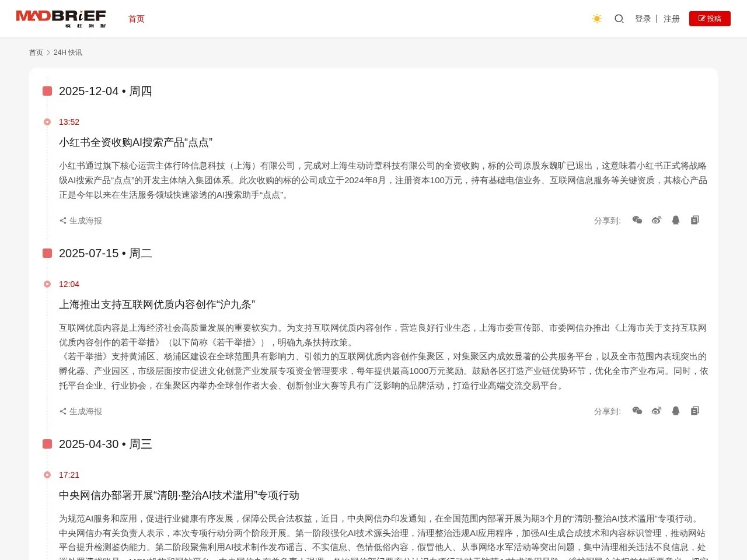Open the 注册 register link
This screenshot has height=560, width=747.
pyautogui.click(x=671, y=19)
